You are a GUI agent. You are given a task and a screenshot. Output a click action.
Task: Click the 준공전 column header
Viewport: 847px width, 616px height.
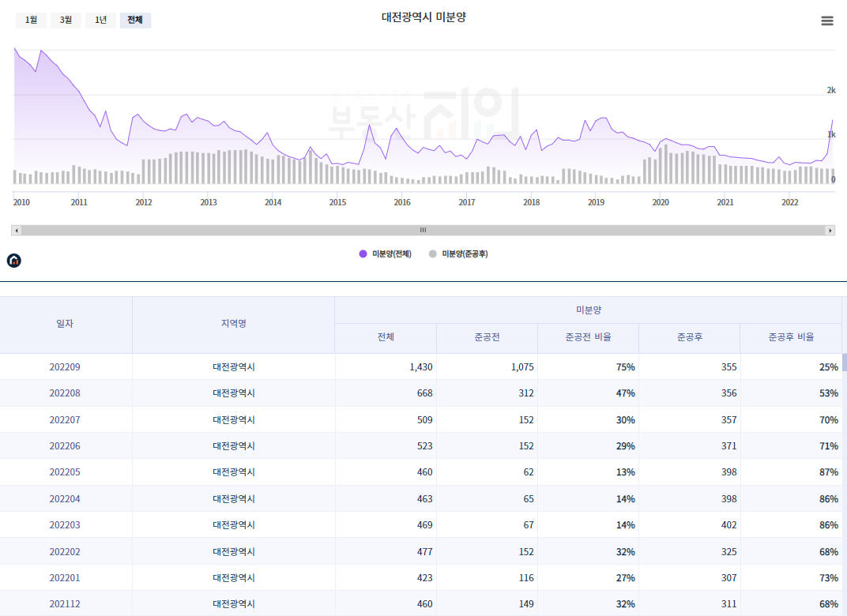tap(487, 337)
